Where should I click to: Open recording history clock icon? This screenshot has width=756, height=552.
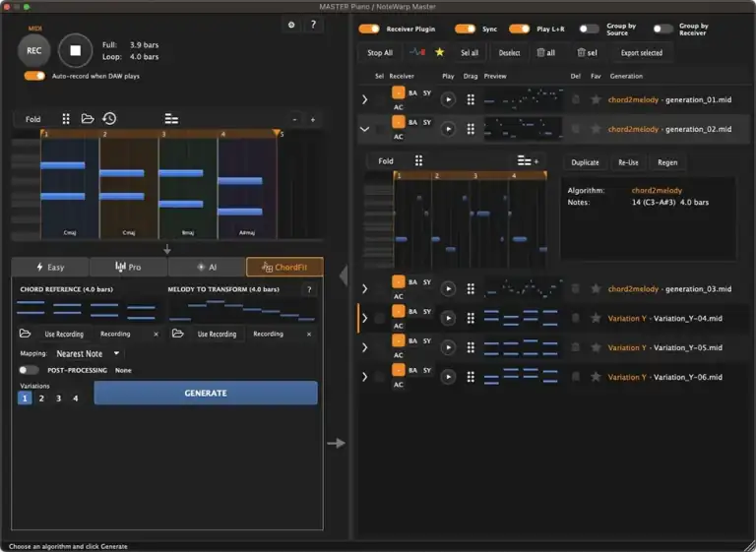[x=109, y=119]
